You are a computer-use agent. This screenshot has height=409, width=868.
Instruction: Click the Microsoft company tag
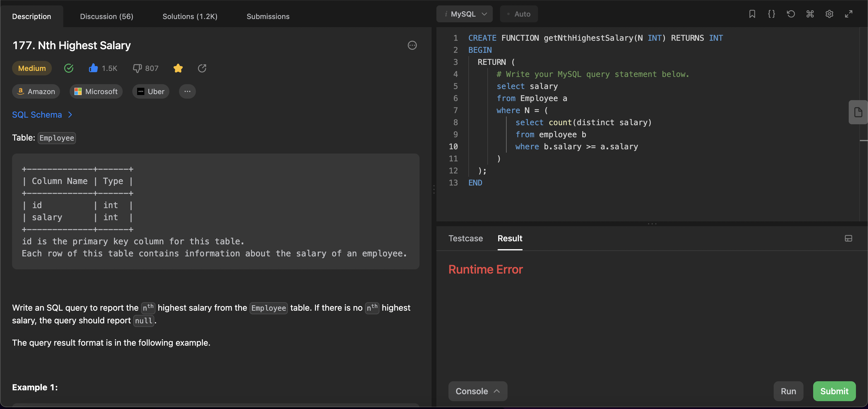96,91
